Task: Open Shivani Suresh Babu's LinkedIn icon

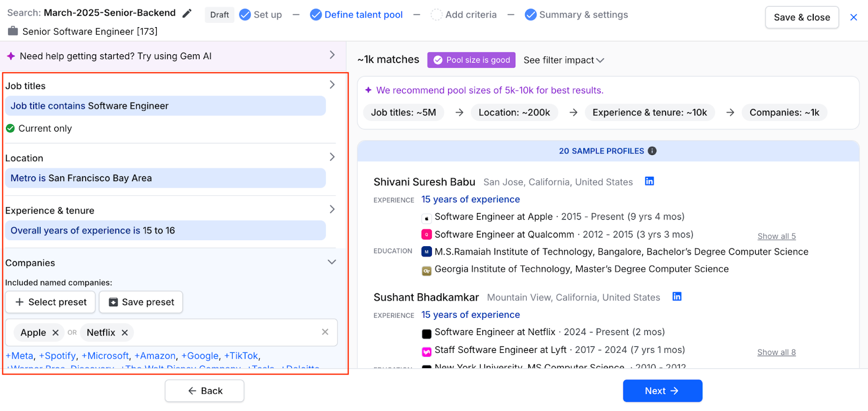Action: click(x=649, y=181)
